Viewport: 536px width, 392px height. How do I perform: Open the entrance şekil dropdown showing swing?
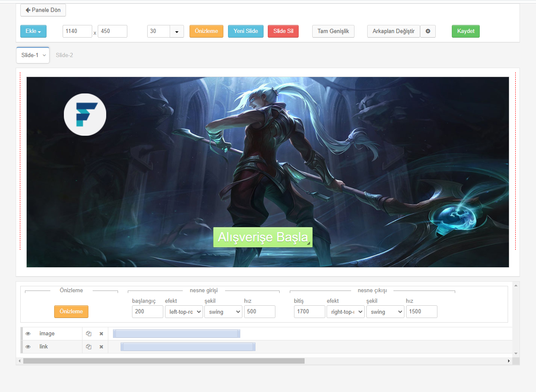pos(223,312)
